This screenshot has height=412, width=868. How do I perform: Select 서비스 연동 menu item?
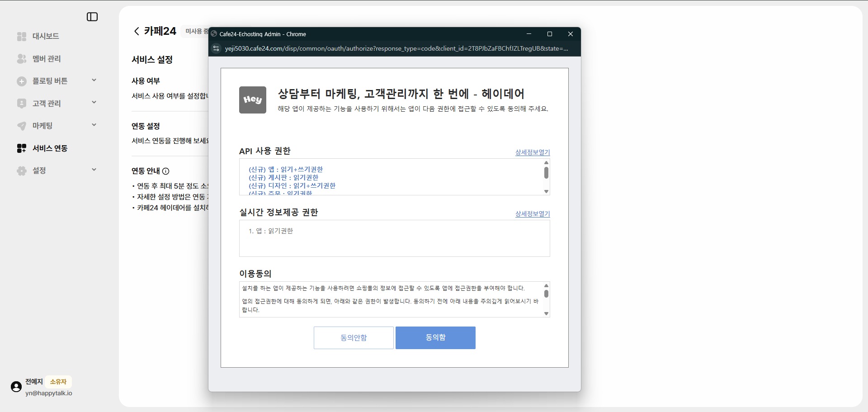click(x=50, y=148)
